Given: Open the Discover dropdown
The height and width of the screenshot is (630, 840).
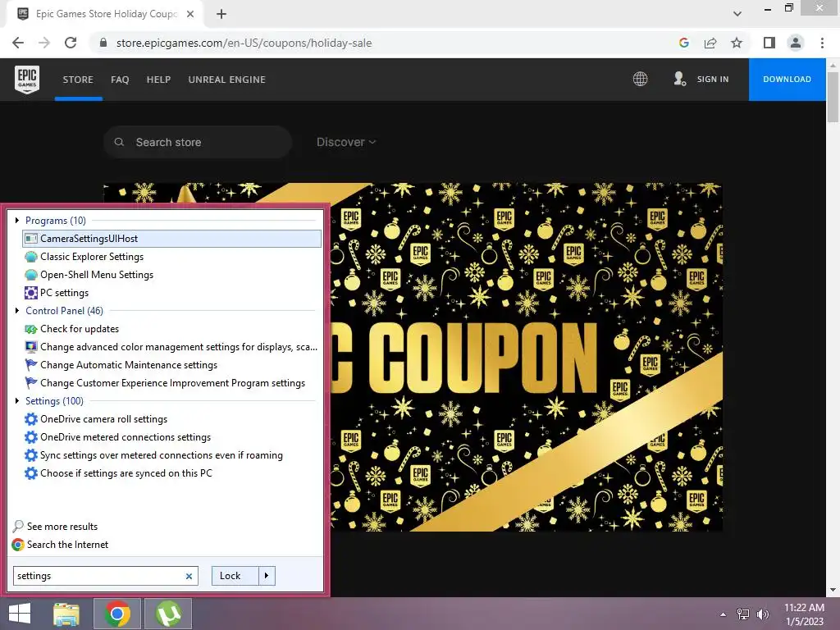Looking at the screenshot, I should coord(346,142).
